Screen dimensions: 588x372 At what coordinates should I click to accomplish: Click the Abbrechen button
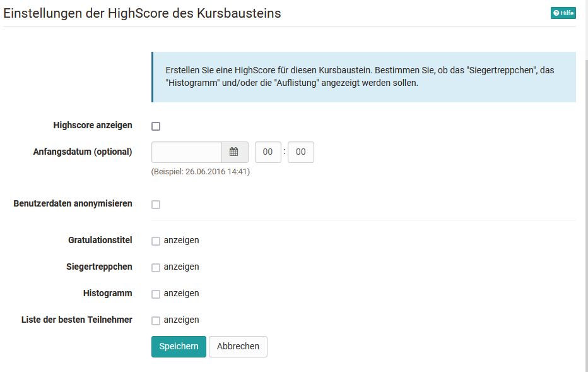238,346
